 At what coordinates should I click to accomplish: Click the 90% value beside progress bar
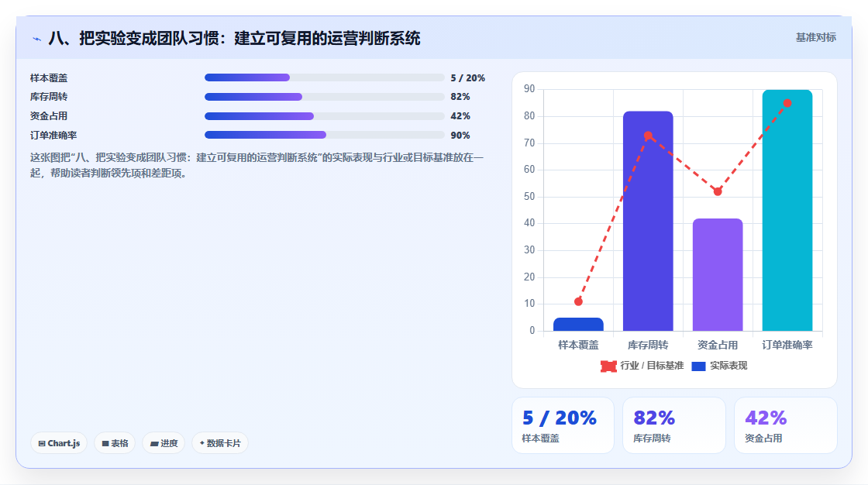(460, 135)
